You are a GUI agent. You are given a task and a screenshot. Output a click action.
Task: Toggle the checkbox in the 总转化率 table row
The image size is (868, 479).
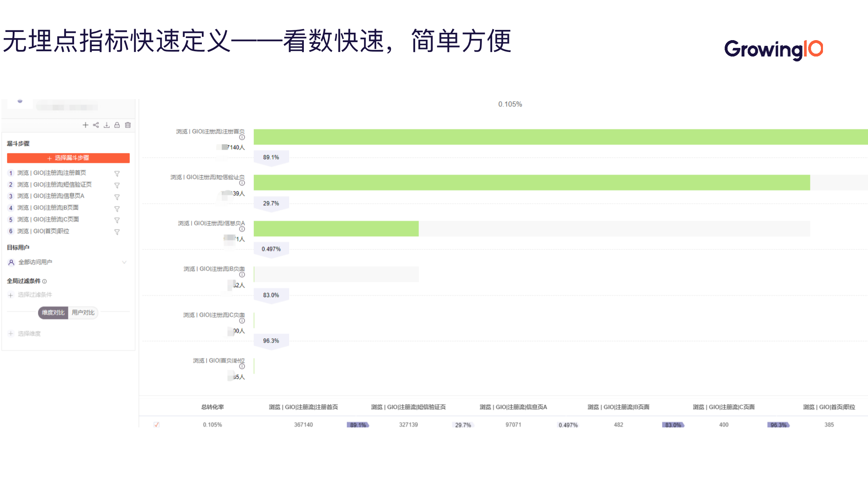point(156,425)
